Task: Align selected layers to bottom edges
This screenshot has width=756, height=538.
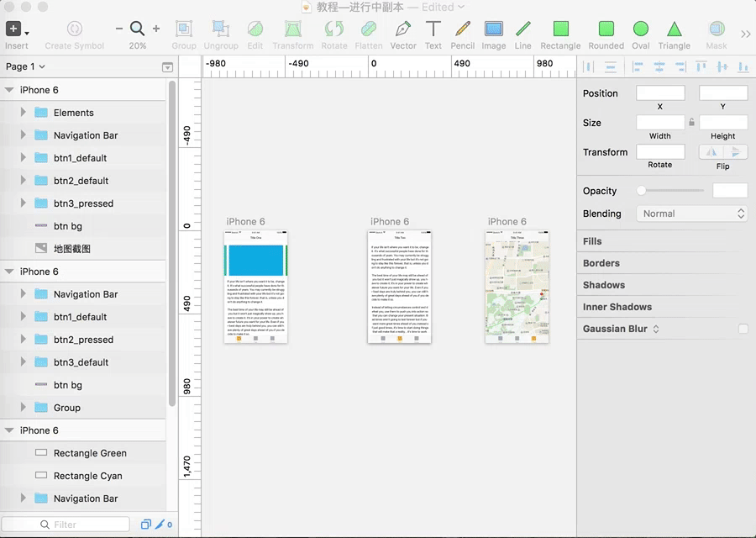Action: coord(743,67)
